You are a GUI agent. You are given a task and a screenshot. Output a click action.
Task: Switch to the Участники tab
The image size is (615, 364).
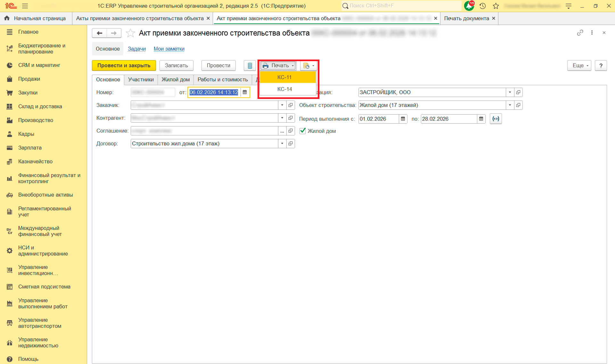(141, 79)
